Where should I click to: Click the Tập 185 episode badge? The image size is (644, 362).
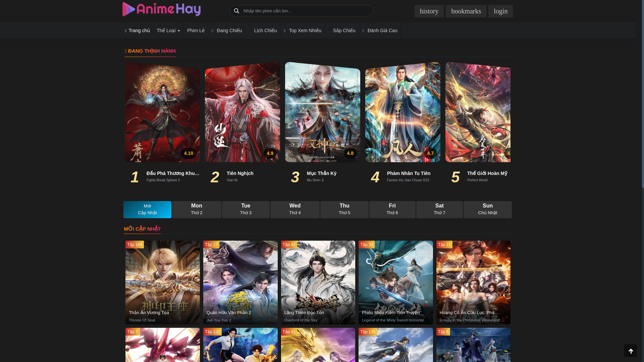[135, 245]
